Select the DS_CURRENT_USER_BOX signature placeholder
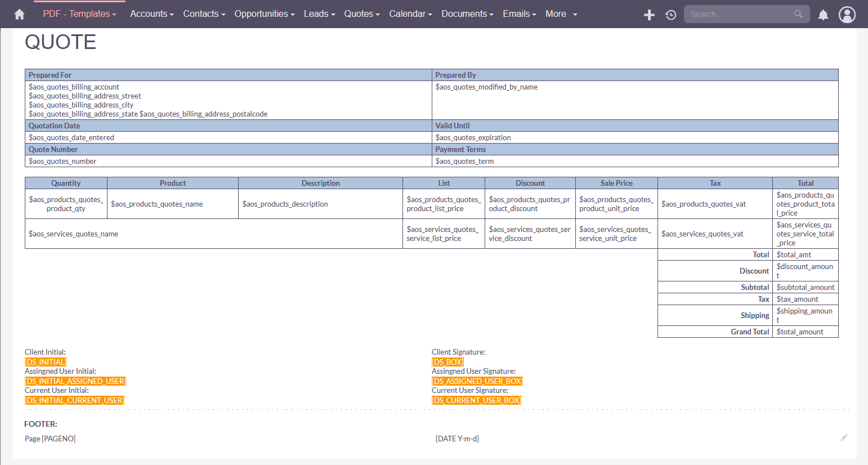Viewport: 868px width, 465px height. point(476,400)
